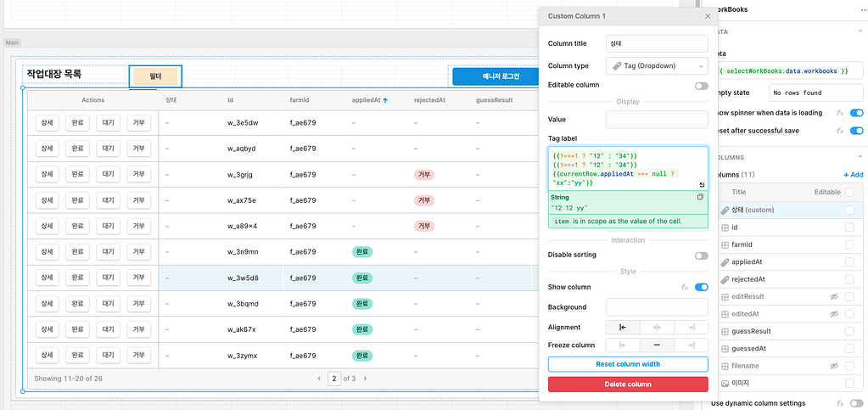Click Reset column width button
868x410 pixels.
(x=628, y=364)
